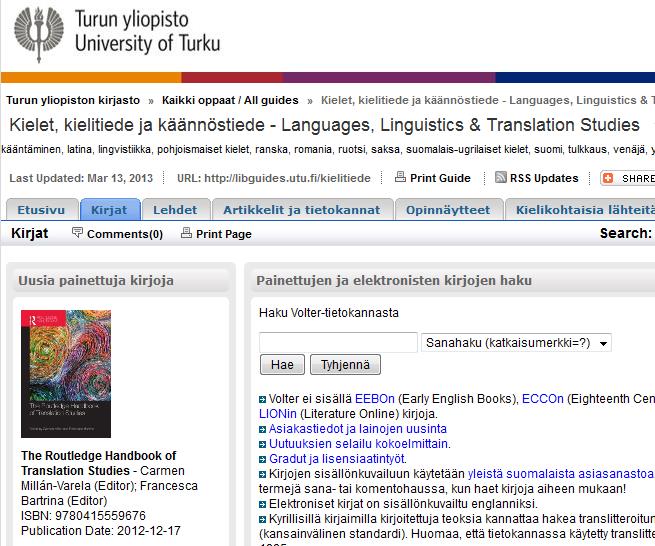
Task: Click the arrow bullet before Uutuuksien selailu
Action: coord(262,444)
